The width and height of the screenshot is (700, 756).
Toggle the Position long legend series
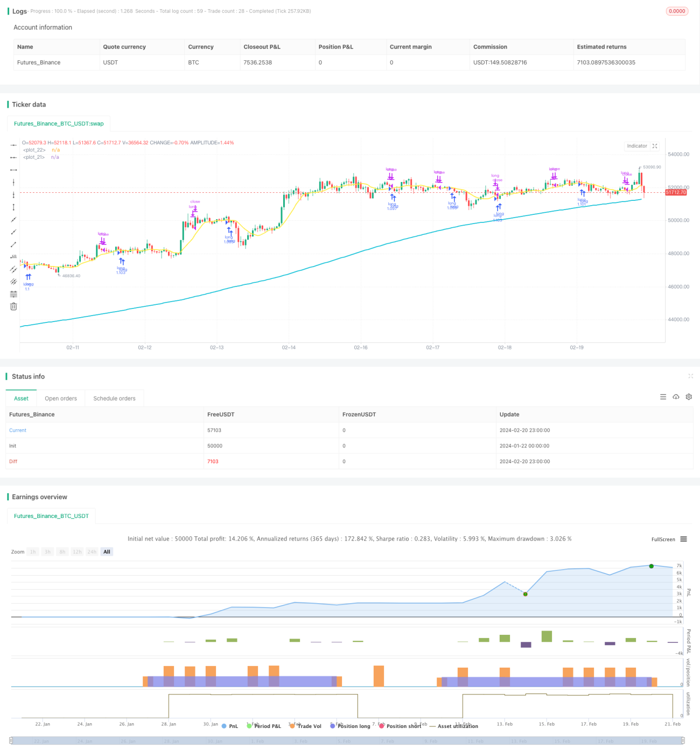350,726
